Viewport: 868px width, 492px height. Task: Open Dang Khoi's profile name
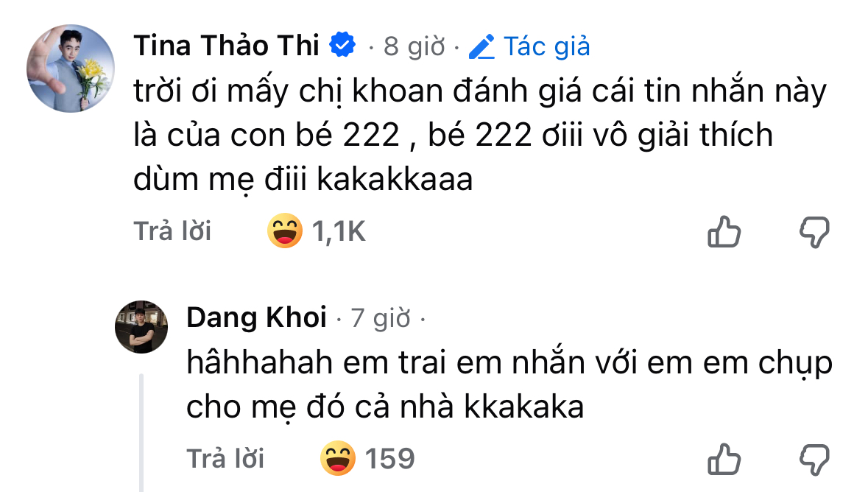[257, 317]
